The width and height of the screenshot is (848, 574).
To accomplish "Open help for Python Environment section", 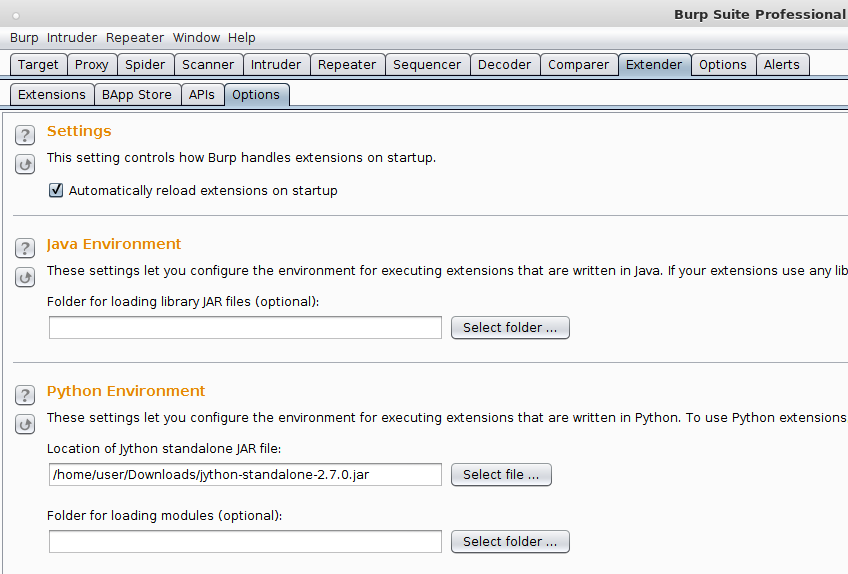I will click(25, 395).
